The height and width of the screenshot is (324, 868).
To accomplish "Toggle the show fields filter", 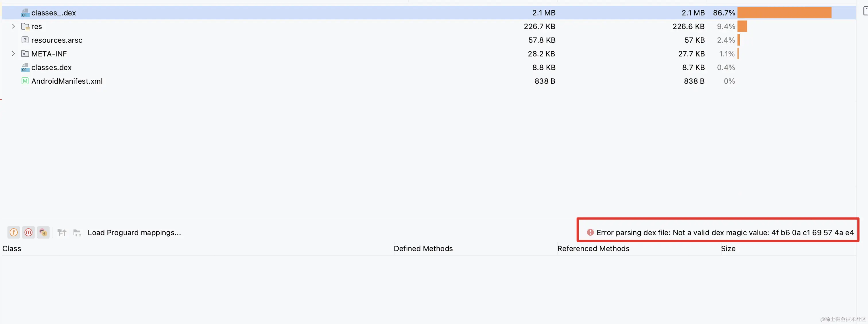I will [13, 232].
